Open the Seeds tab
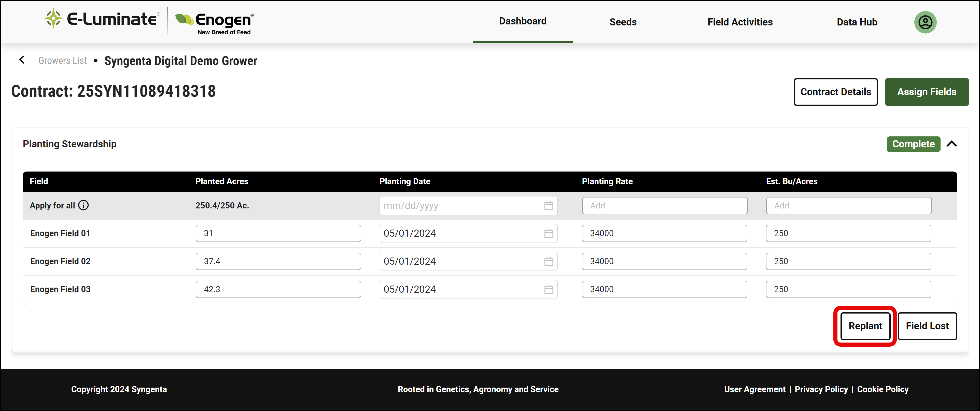Image resolution: width=980 pixels, height=411 pixels. click(623, 22)
